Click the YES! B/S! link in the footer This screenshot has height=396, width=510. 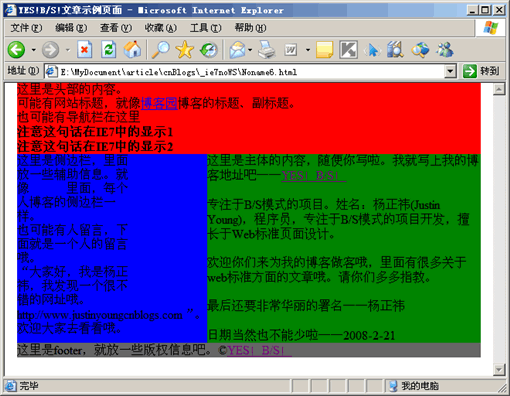pos(259,350)
